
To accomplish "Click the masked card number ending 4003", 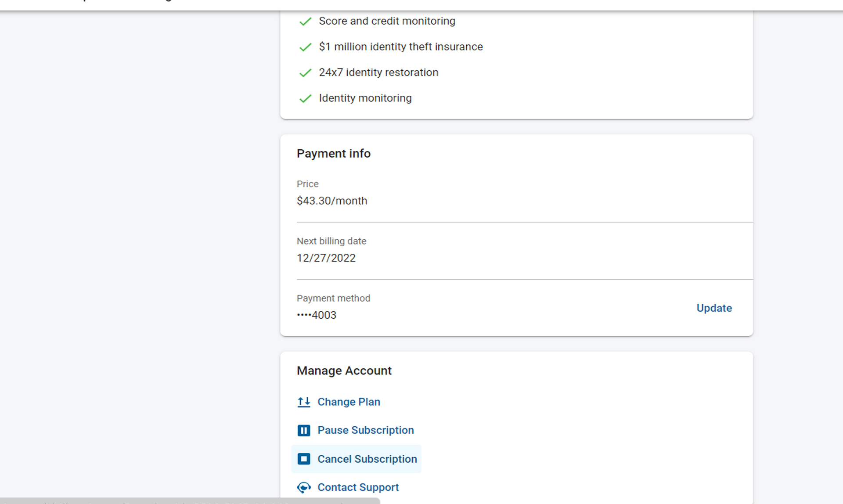I will pos(317,315).
